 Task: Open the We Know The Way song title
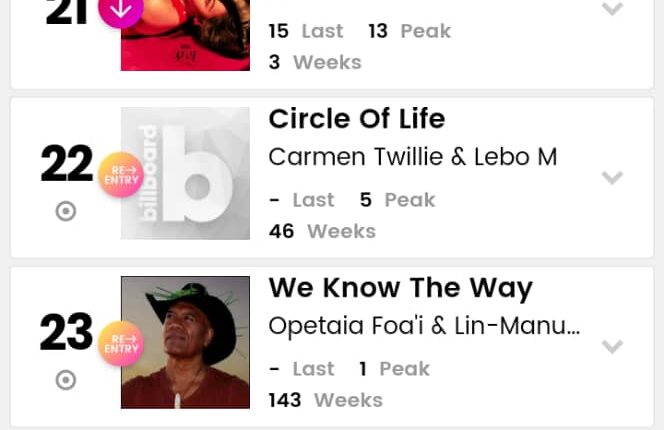(400, 288)
